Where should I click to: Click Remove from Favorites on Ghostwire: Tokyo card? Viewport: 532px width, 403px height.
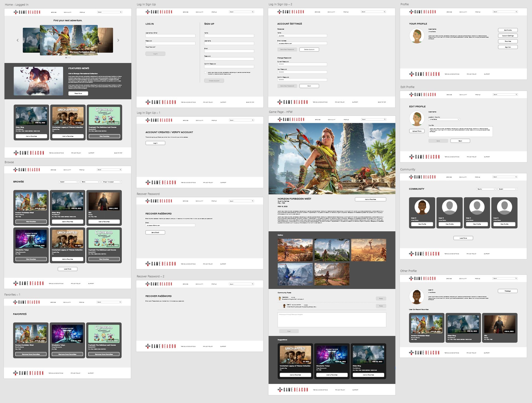click(x=67, y=354)
